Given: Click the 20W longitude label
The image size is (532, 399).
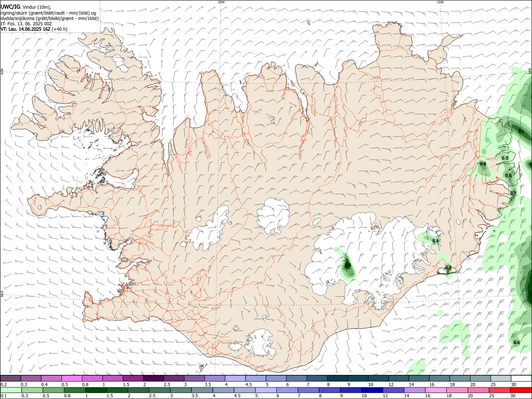Looking at the screenshot, I should [x=222, y=2].
